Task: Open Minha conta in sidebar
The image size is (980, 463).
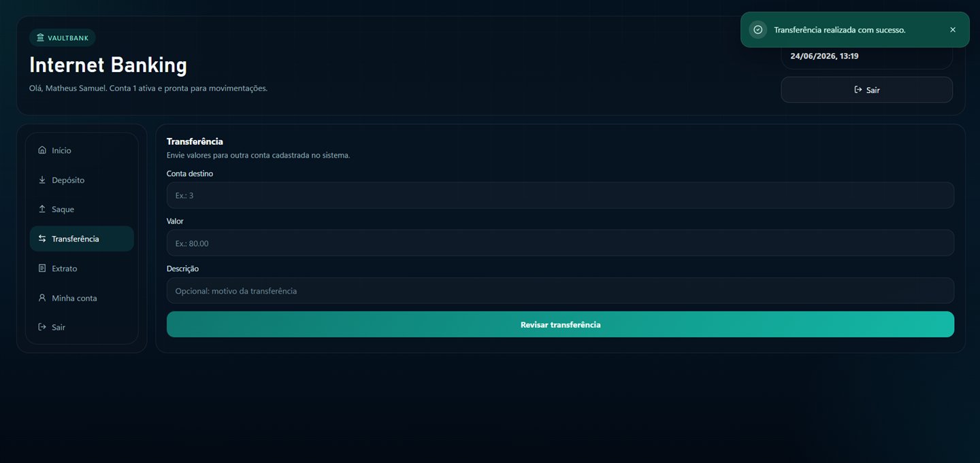Action: pos(82,298)
